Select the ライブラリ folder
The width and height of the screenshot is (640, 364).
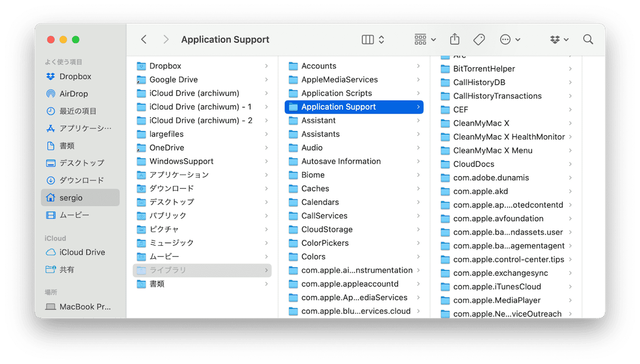(202, 270)
